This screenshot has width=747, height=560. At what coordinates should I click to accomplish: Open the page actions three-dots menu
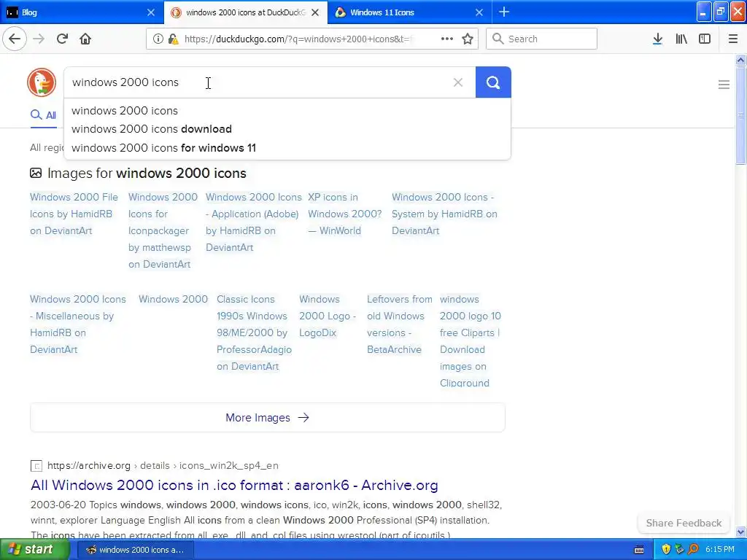tap(447, 39)
